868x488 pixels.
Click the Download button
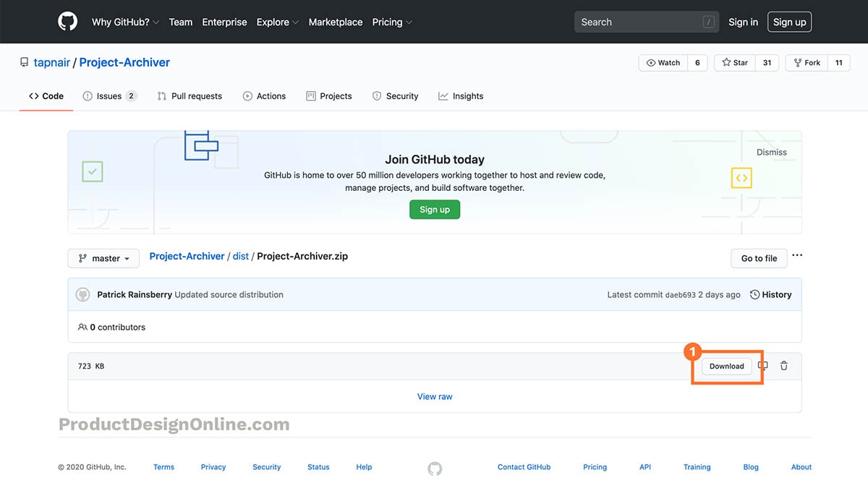click(x=727, y=367)
